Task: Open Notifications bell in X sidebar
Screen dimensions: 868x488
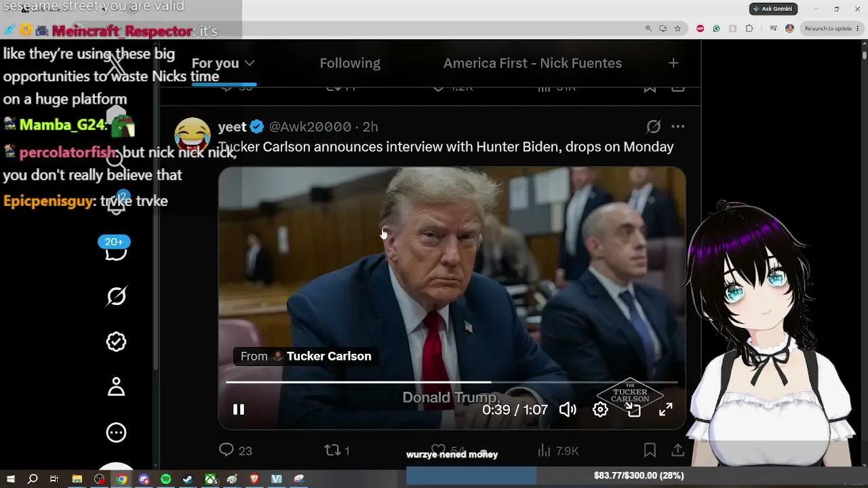Action: (116, 205)
